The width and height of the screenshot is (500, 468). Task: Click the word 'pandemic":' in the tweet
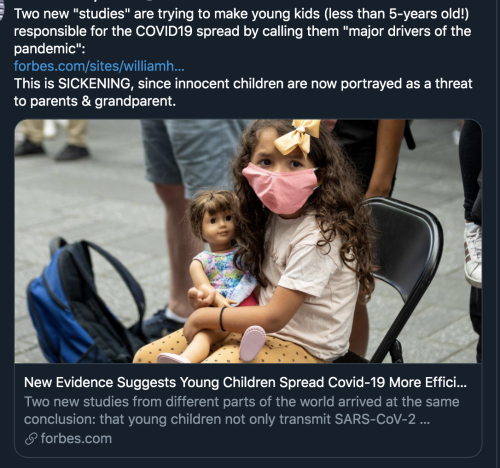coord(49,49)
